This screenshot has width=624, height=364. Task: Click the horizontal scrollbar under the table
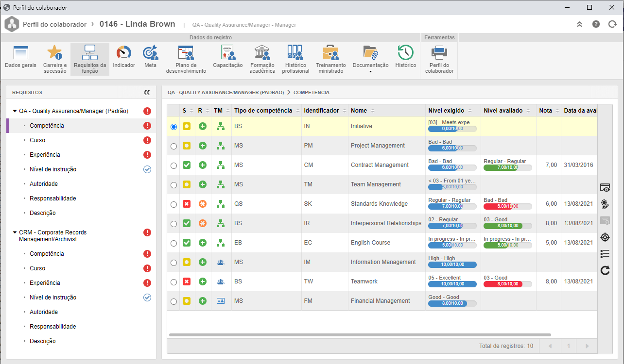(360, 335)
